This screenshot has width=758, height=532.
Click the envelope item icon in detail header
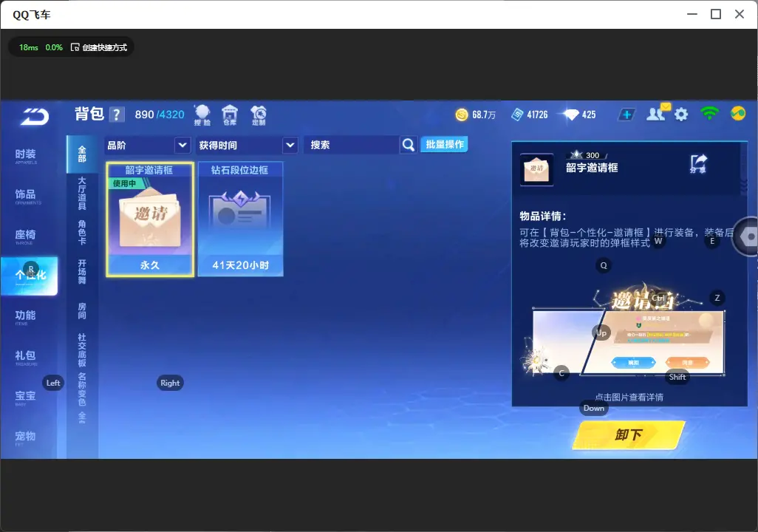[536, 170]
